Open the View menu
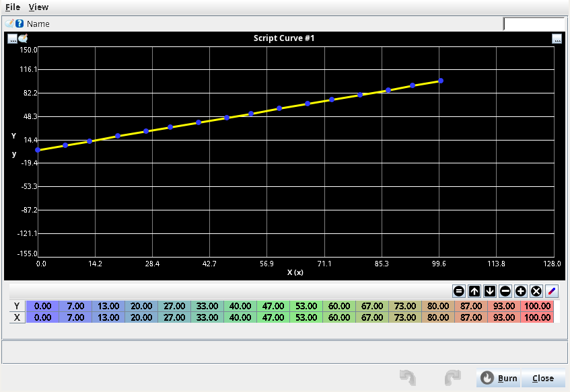This screenshot has width=570, height=392. [x=38, y=7]
